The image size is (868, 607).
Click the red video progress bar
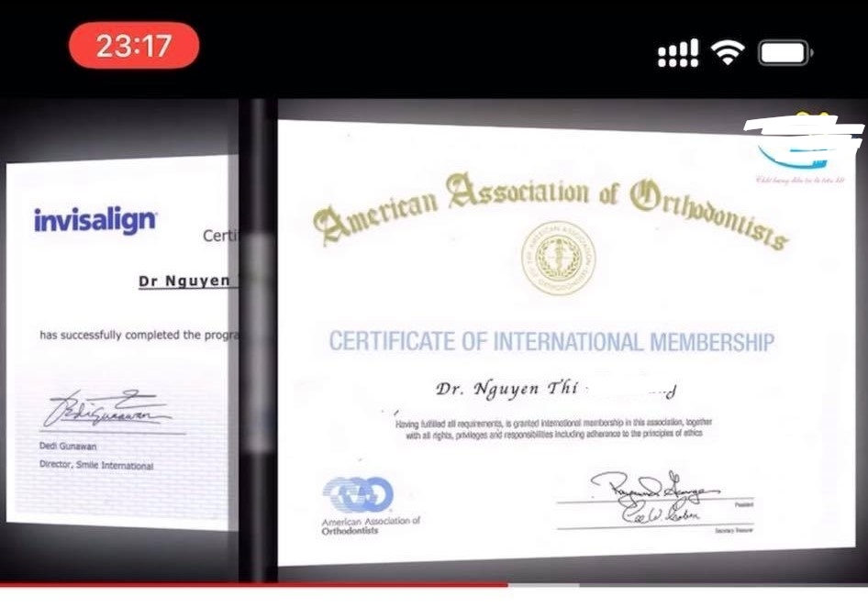(254, 584)
